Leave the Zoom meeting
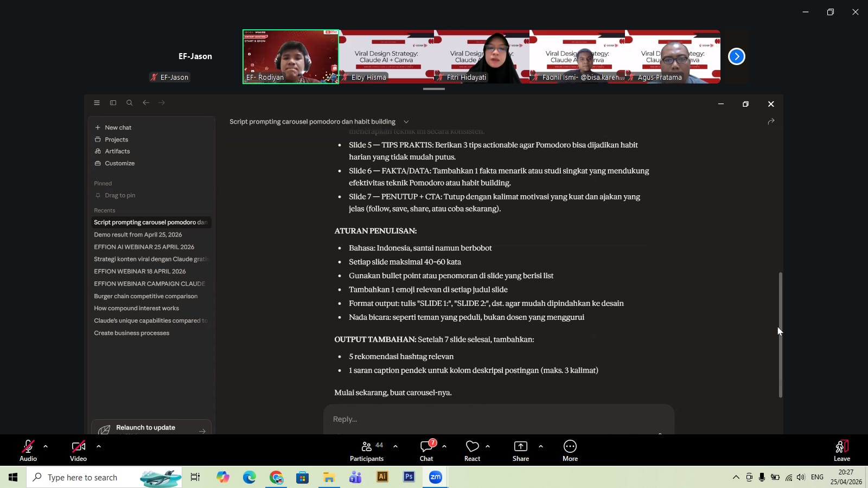Screen dimensions: 868x488 (x=842, y=451)
